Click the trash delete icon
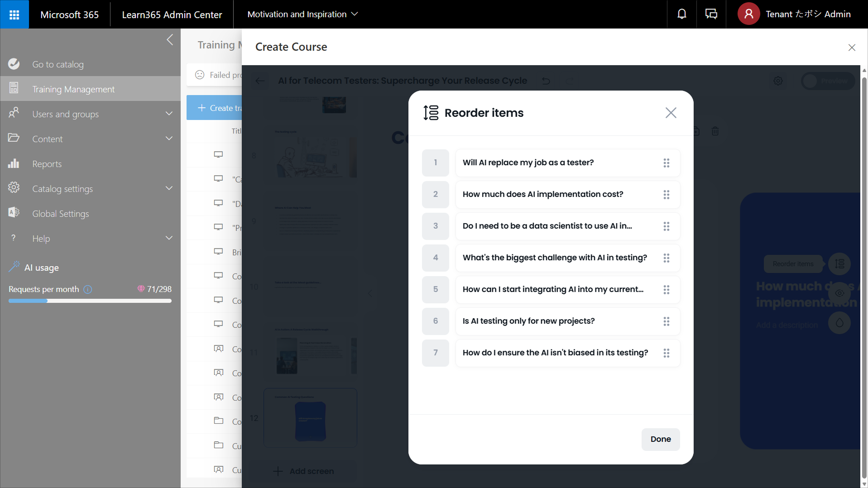Viewport: 868px width, 488px height. (x=715, y=131)
